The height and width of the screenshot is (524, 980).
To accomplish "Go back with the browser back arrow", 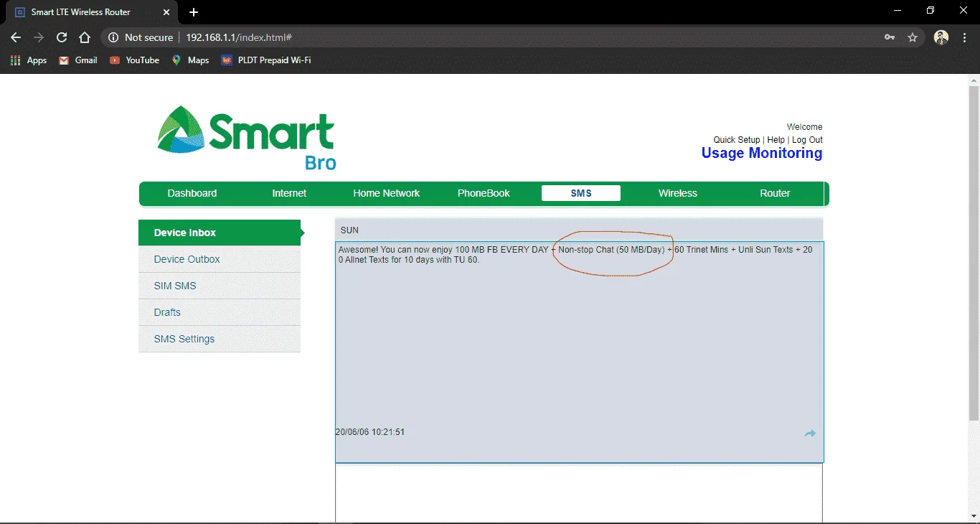I will (16, 37).
